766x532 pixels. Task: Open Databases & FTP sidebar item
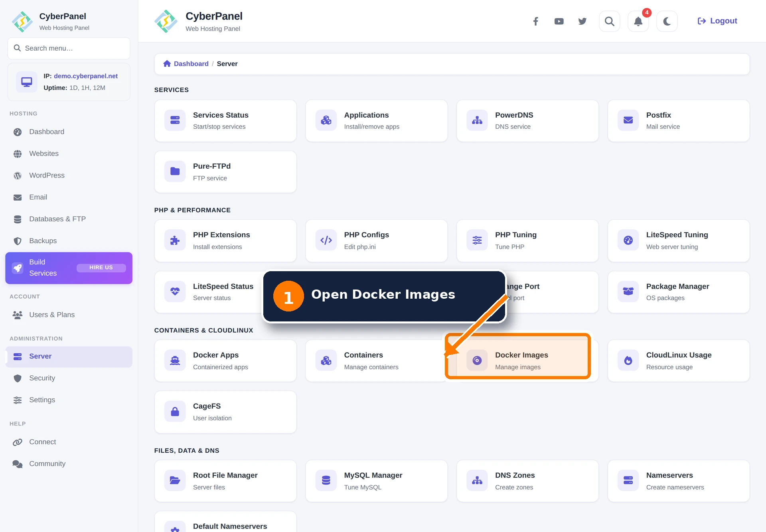coord(69,219)
